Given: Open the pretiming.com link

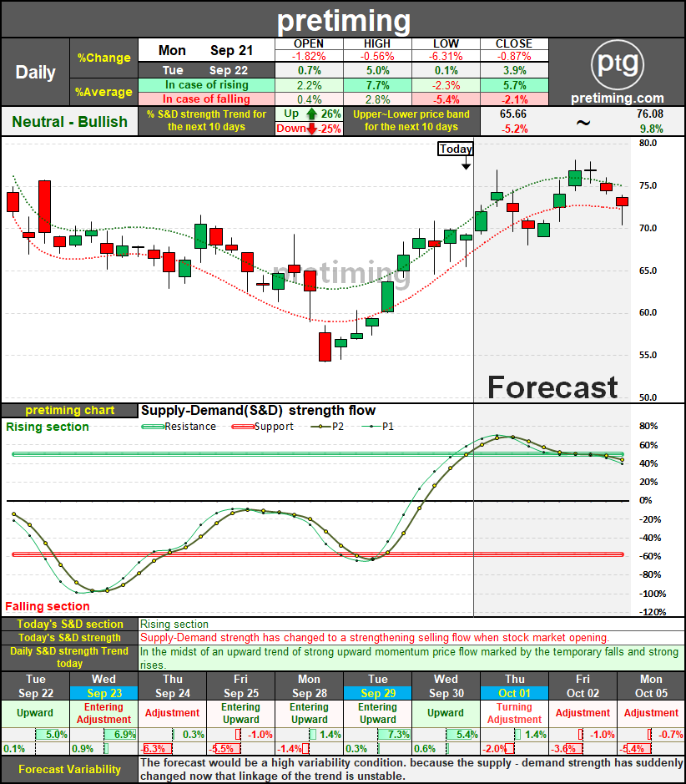Looking at the screenshot, I should [617, 98].
